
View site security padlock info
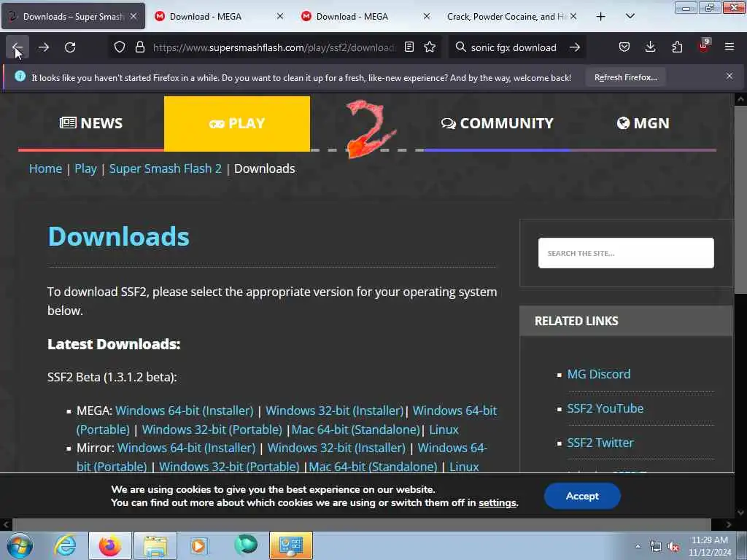(139, 47)
